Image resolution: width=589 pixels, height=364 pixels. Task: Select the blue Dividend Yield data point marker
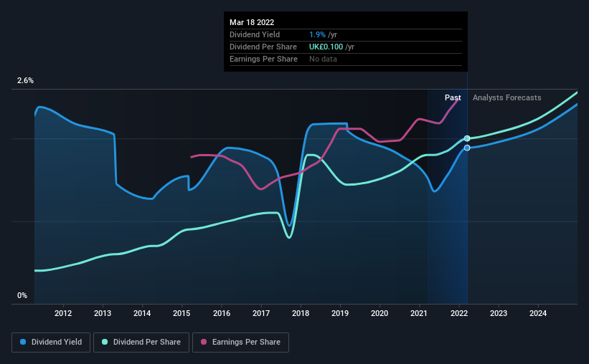(x=467, y=148)
